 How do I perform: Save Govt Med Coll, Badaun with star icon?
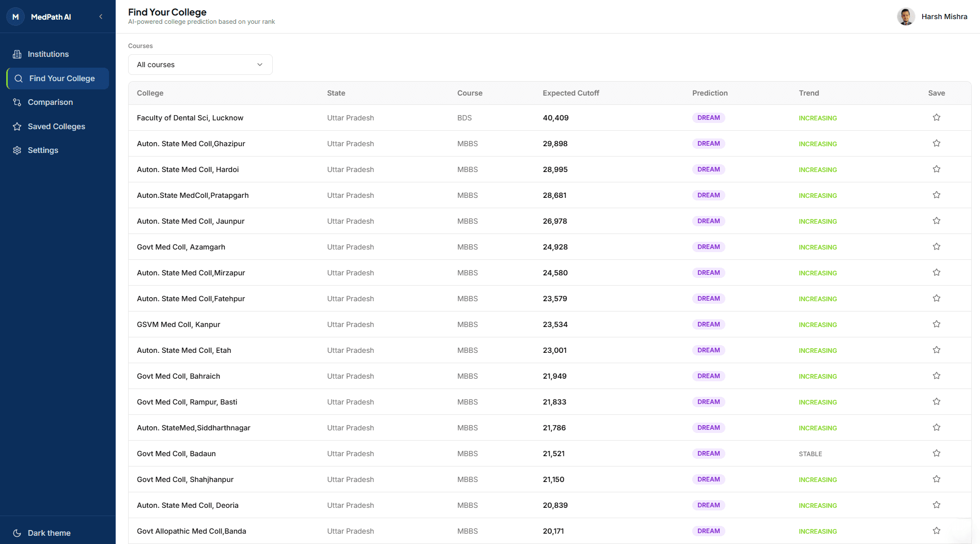tap(936, 454)
